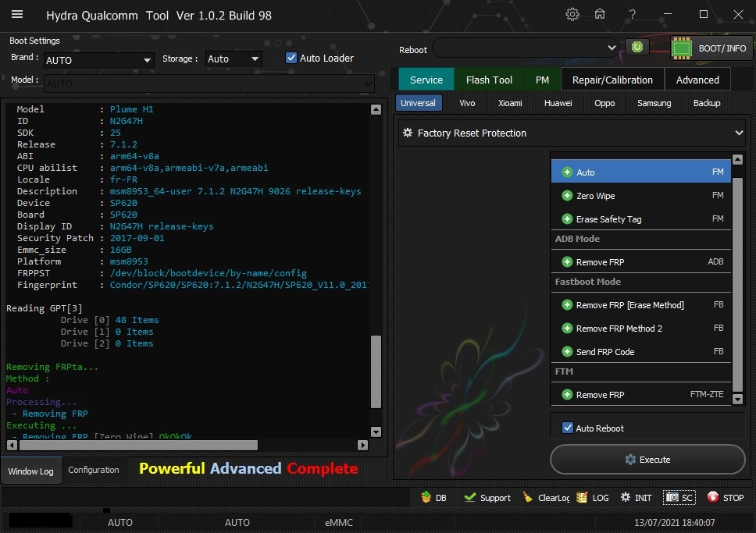Switch to the Flash Tool tab
This screenshot has width=756, height=533.
click(x=489, y=80)
